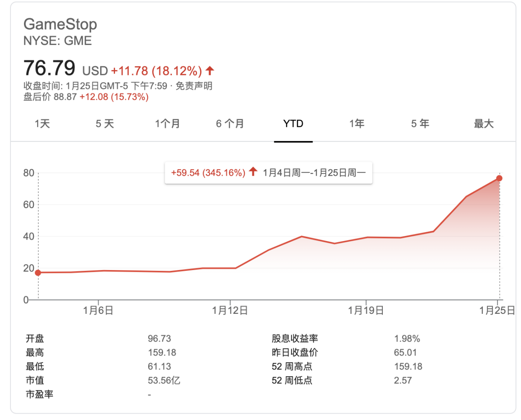This screenshot has width=521, height=420.
Task: Select the 5 年 range tab
Action: pos(420,123)
